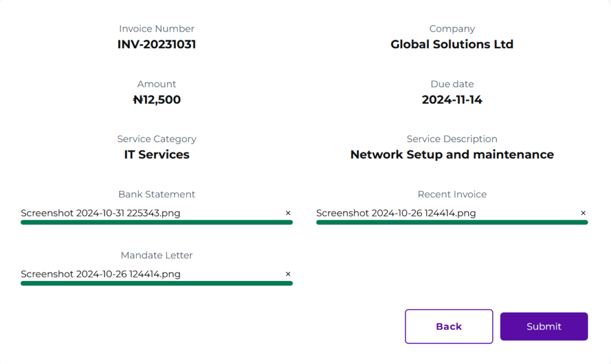Click the ₦12,500 amount value
The image size is (611, 364).
(156, 100)
